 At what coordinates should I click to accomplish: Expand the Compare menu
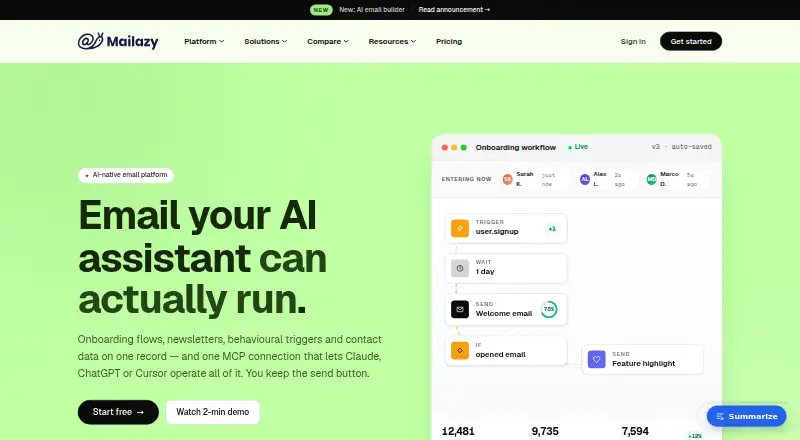tap(328, 41)
